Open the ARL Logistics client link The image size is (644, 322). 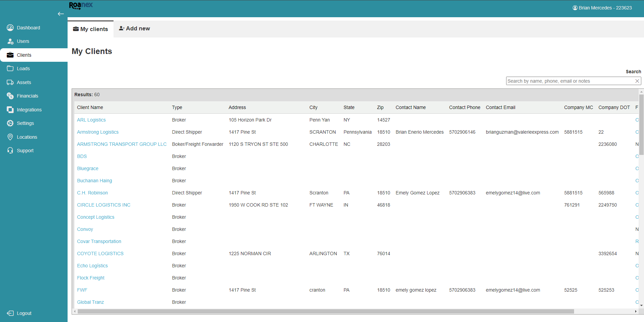click(91, 120)
